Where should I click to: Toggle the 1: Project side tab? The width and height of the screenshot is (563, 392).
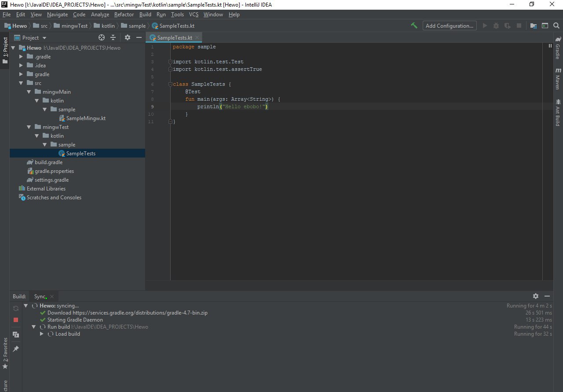[5, 50]
